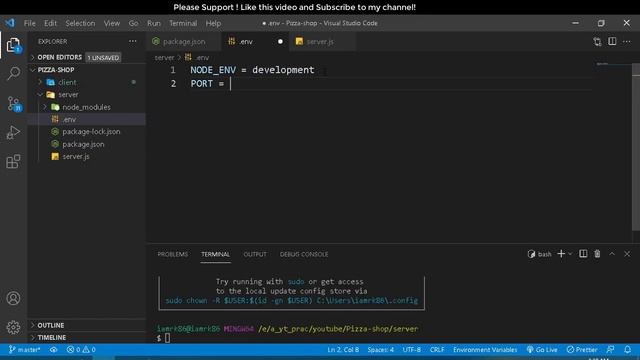Open the Explorer view in activity bar
This screenshot has width=640, height=360.
[x=13, y=45]
